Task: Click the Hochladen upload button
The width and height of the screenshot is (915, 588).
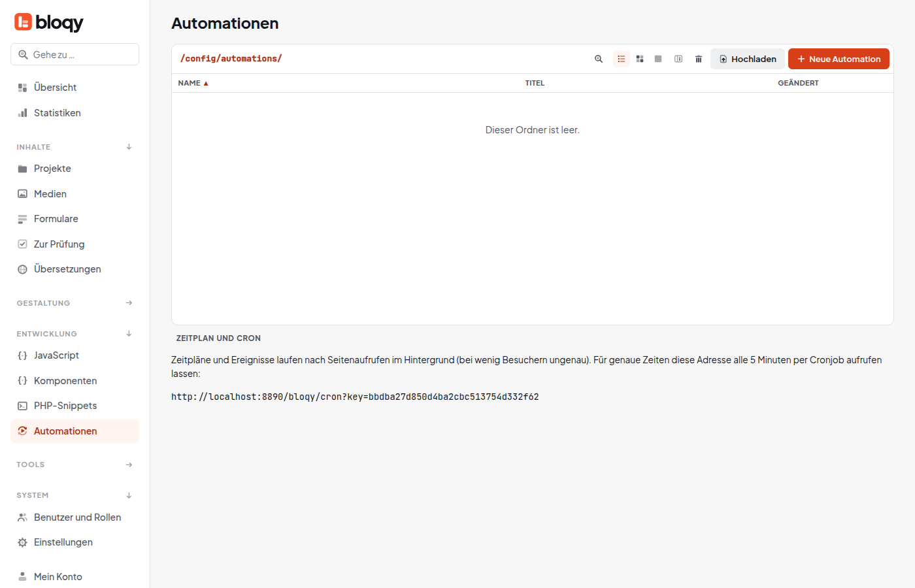Action: pyautogui.click(x=748, y=59)
